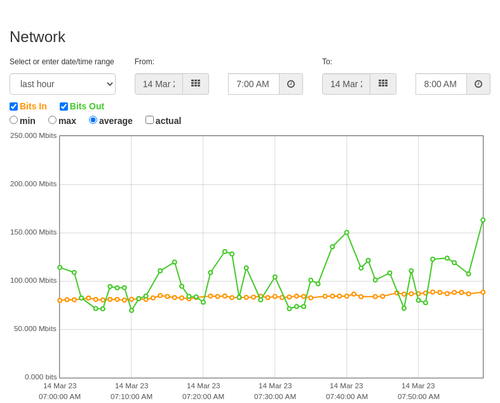The width and height of the screenshot is (500, 403).
Task: Select the average radio button
Action: [x=93, y=120]
